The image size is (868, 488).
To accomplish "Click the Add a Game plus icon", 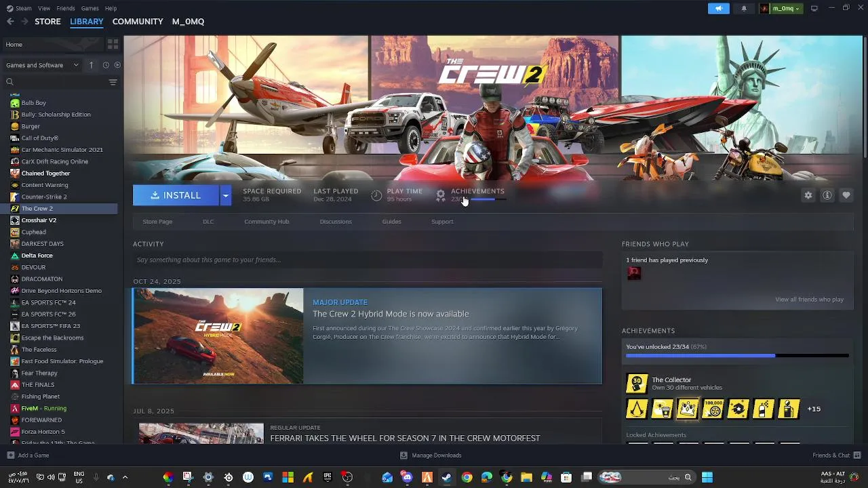I will tap(10, 455).
